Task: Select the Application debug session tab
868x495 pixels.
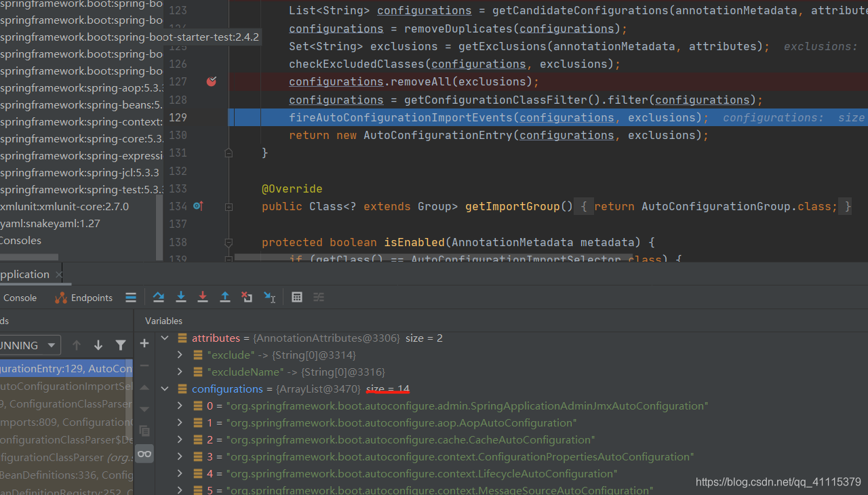Action: point(25,274)
